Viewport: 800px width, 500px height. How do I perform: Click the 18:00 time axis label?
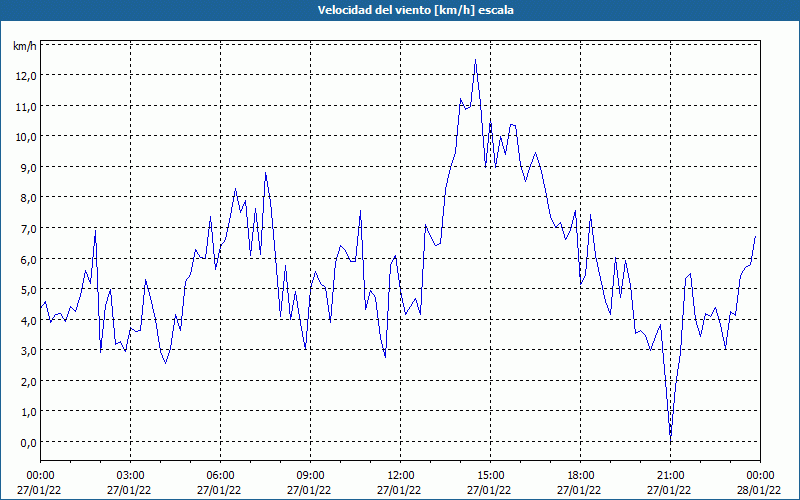(581, 476)
